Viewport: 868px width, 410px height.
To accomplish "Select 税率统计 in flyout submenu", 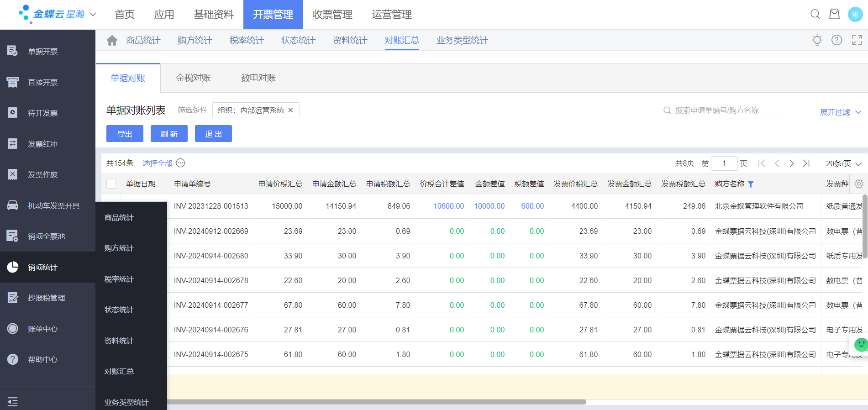I will 119,279.
